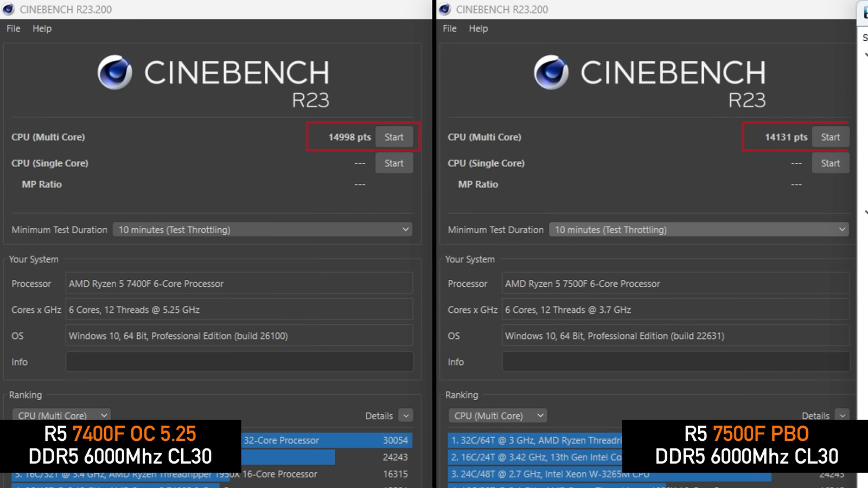Click the Info text field in right window

675,362
